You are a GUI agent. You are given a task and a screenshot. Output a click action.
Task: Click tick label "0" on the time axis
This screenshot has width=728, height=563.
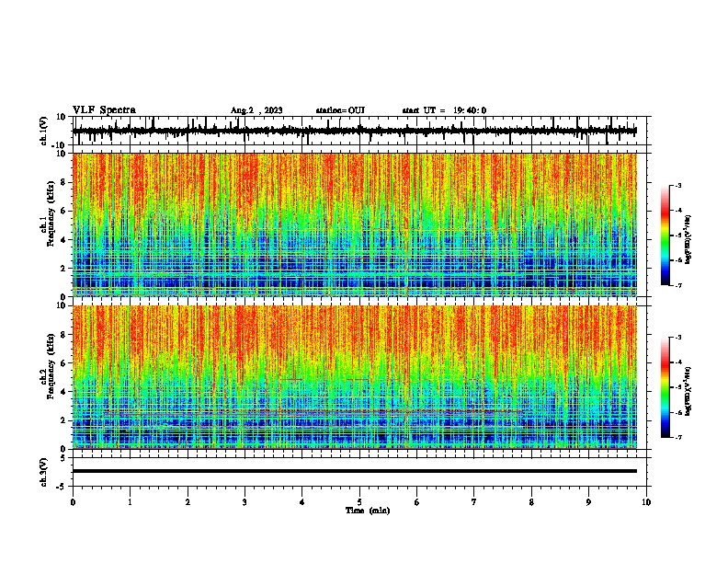(73, 502)
